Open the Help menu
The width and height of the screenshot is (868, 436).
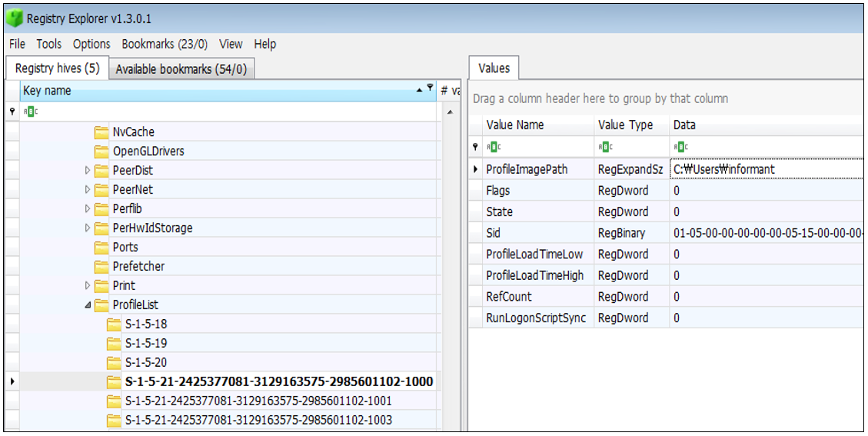click(265, 45)
